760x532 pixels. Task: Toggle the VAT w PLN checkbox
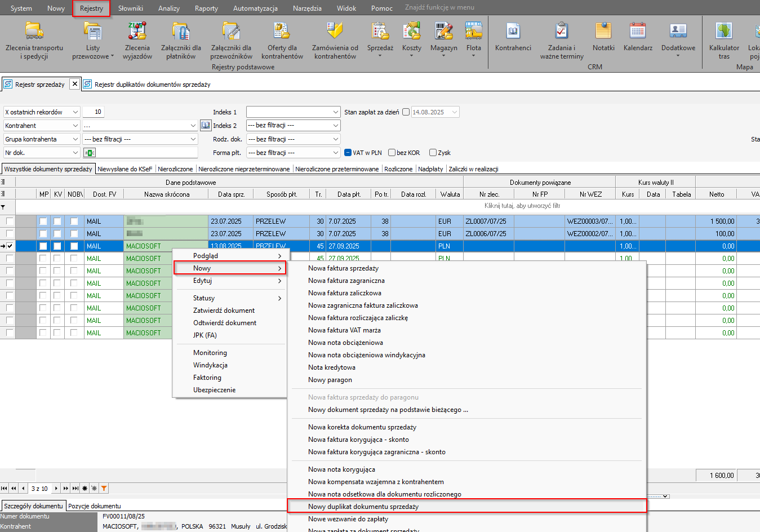coord(348,153)
